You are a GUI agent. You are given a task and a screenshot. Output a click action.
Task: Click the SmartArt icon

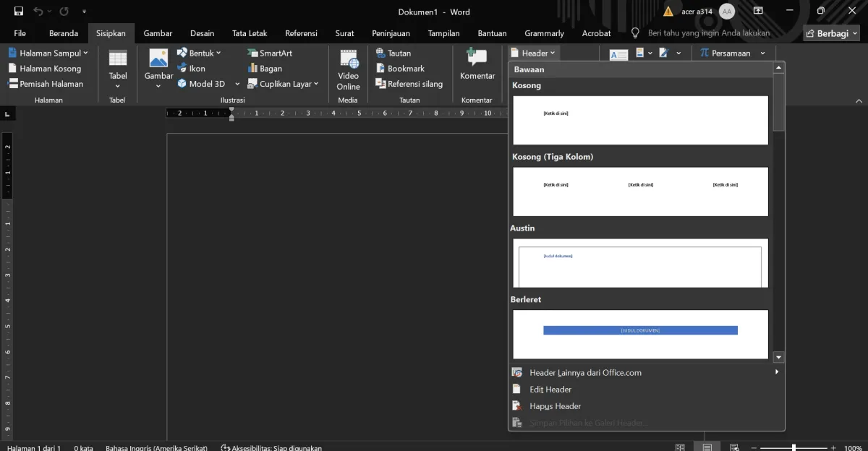(269, 53)
